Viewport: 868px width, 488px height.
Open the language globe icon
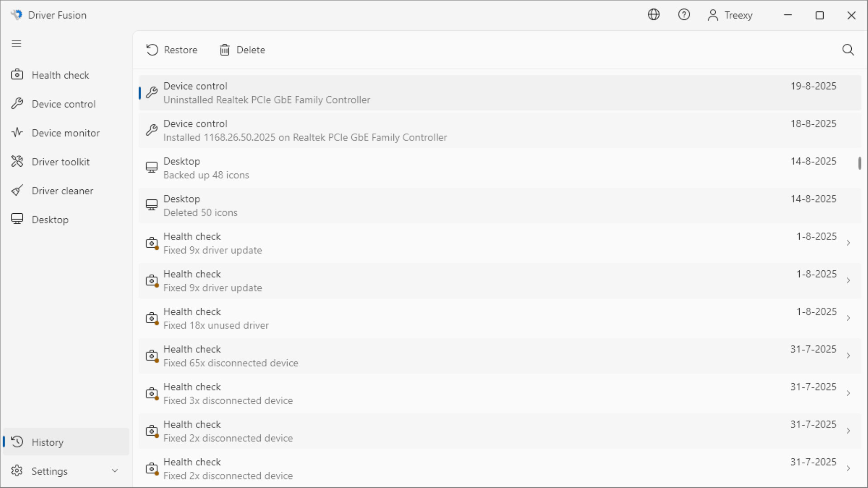click(654, 14)
